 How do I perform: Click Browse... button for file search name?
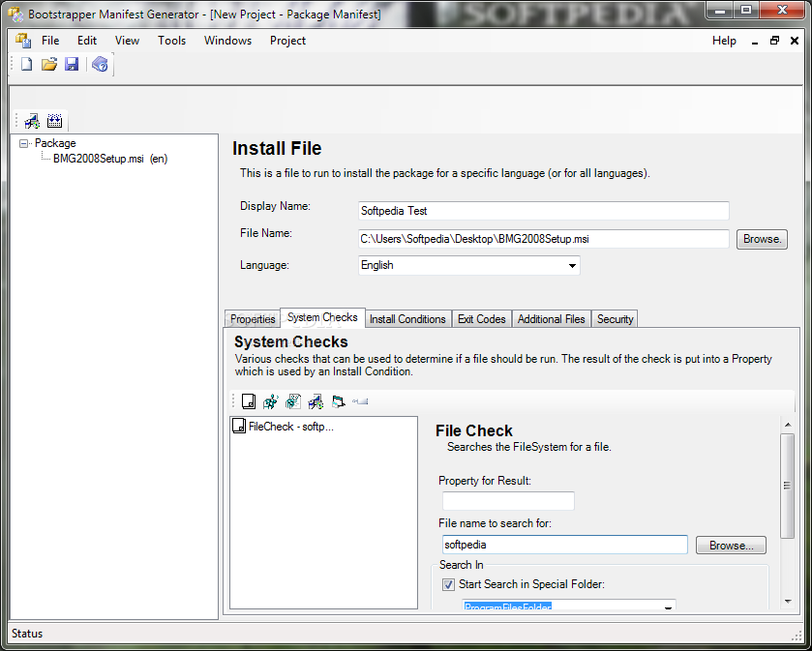point(731,546)
